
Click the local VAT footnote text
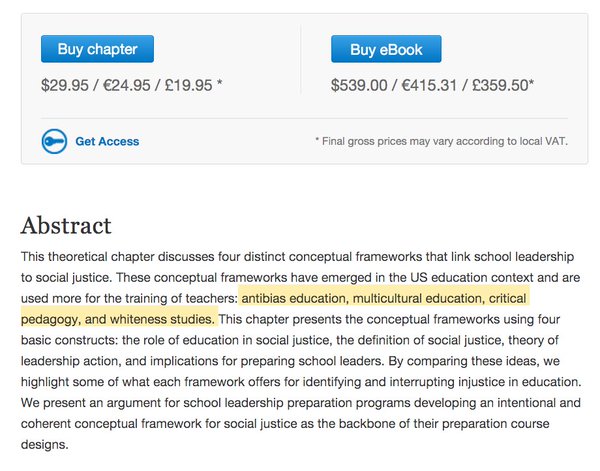442,141
